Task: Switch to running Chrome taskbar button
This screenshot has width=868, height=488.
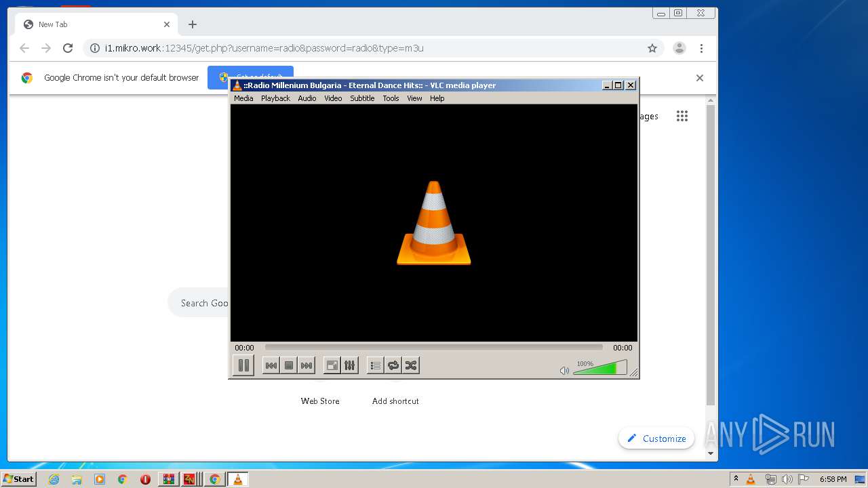Action: (x=214, y=479)
